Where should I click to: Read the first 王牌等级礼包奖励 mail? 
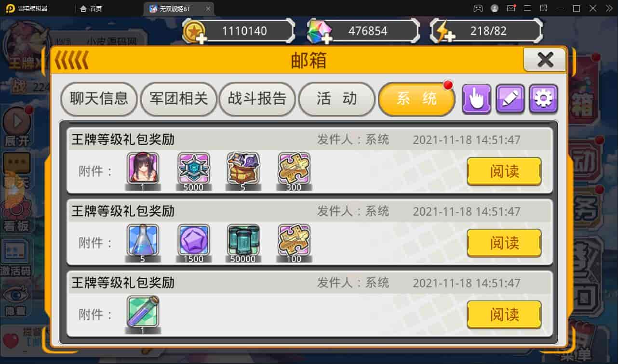pyautogui.click(x=504, y=171)
